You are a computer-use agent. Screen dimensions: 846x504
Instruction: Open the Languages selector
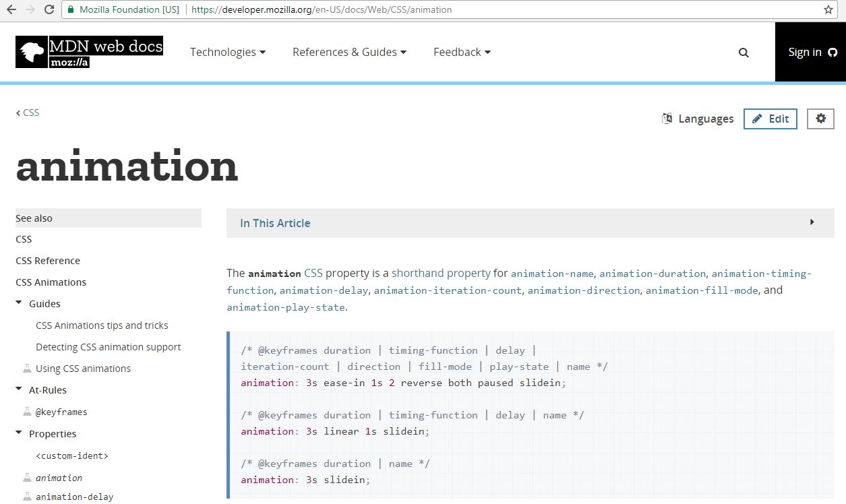pos(698,119)
